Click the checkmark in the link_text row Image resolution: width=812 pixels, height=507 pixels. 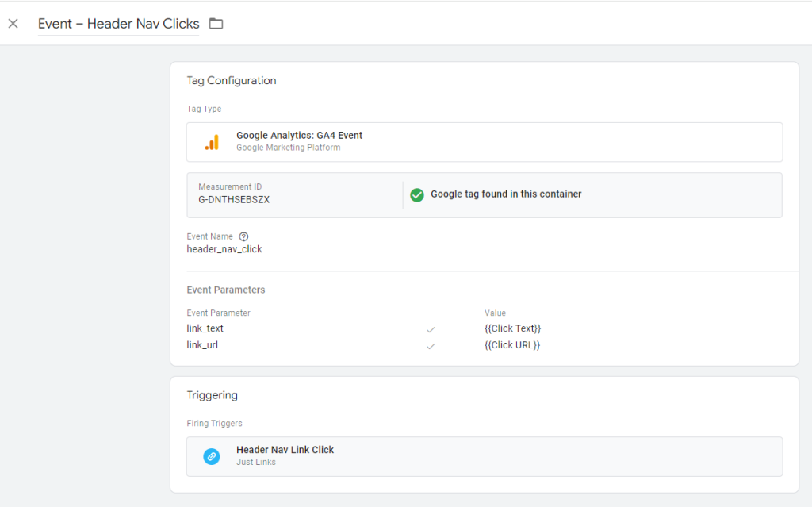[431, 329]
